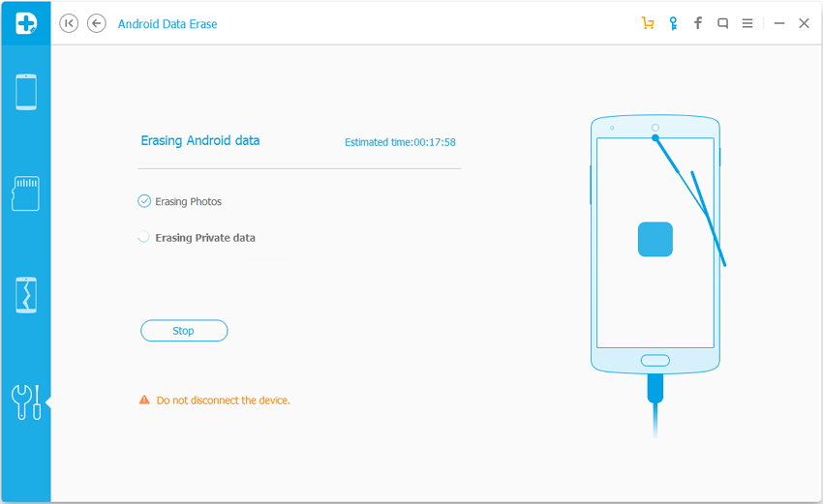Click the Erasing Photos label
This screenshot has height=504, width=823.
coord(189,201)
